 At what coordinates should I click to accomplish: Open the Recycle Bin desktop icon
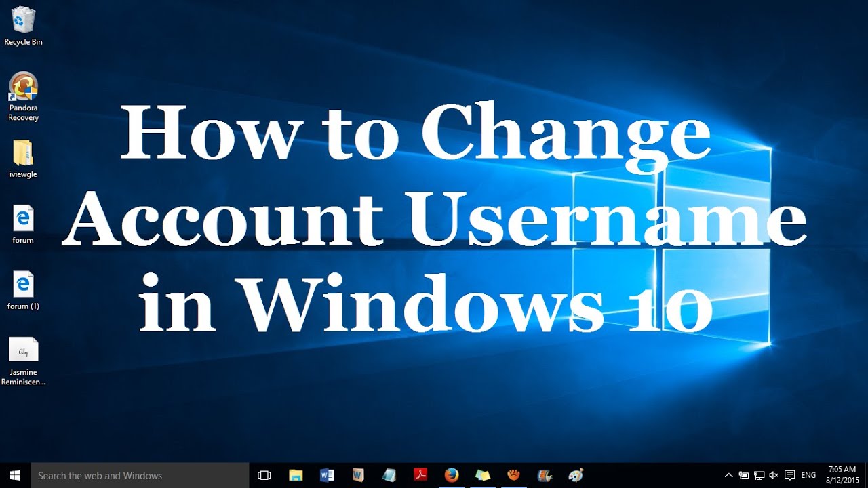(23, 26)
